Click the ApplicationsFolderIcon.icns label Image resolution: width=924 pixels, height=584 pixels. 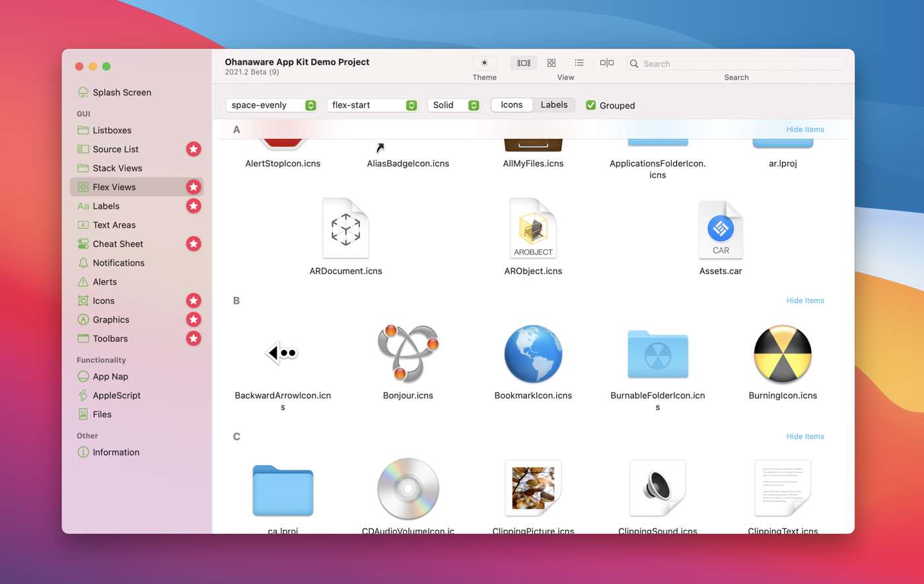pos(658,169)
